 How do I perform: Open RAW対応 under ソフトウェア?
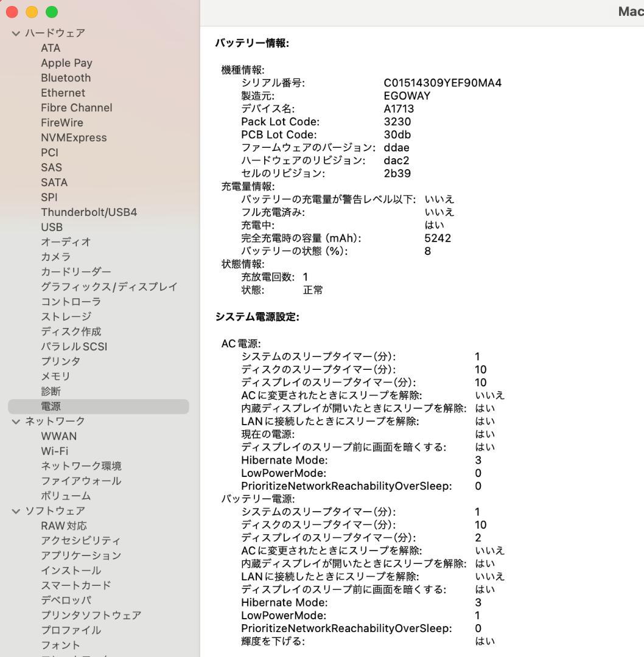click(x=64, y=526)
